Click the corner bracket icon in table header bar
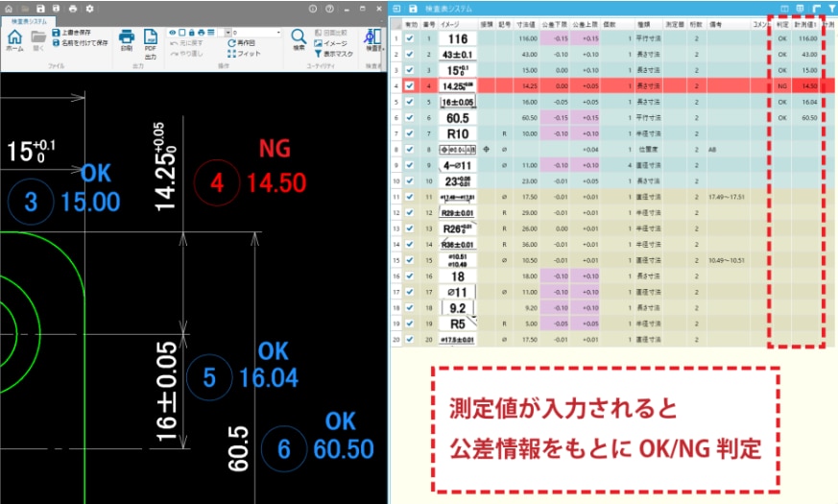Viewport: 838px width, 504px height. pyautogui.click(x=816, y=9)
